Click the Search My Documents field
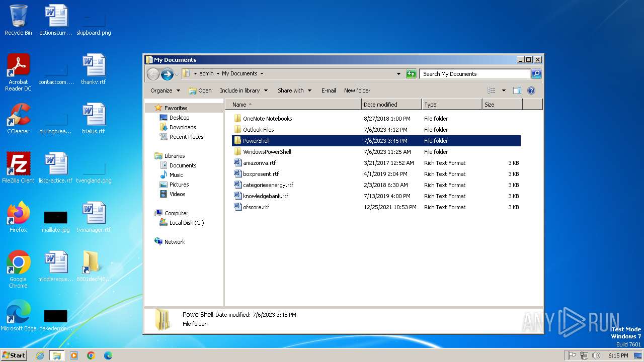The image size is (644, 362). [x=475, y=74]
